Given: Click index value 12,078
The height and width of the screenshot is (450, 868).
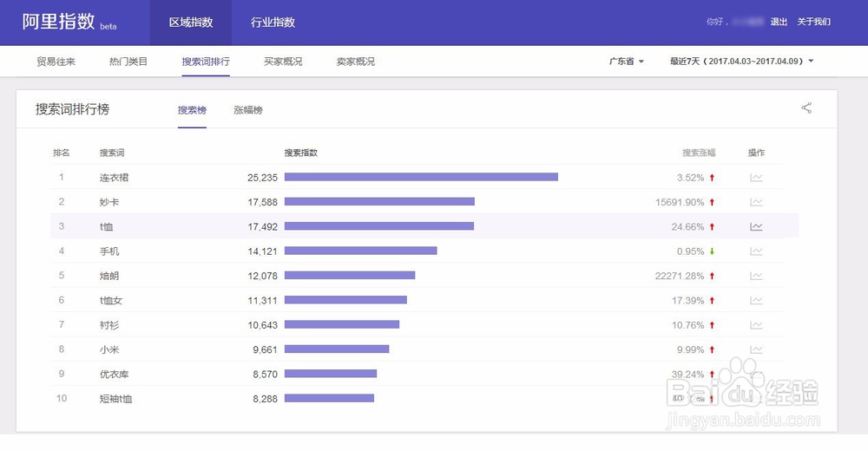Looking at the screenshot, I should [x=262, y=276].
